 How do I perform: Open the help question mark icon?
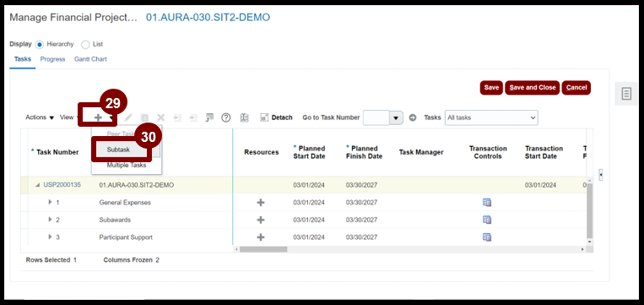click(x=226, y=117)
